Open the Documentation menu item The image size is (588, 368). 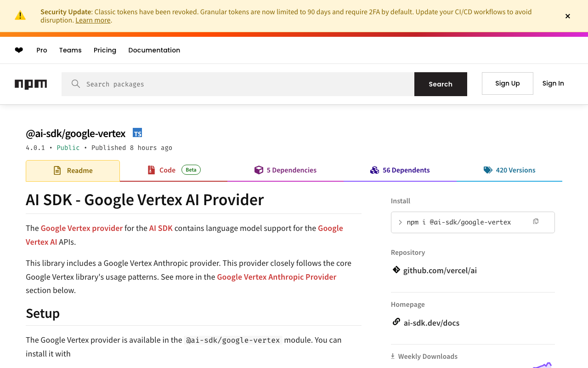154,50
